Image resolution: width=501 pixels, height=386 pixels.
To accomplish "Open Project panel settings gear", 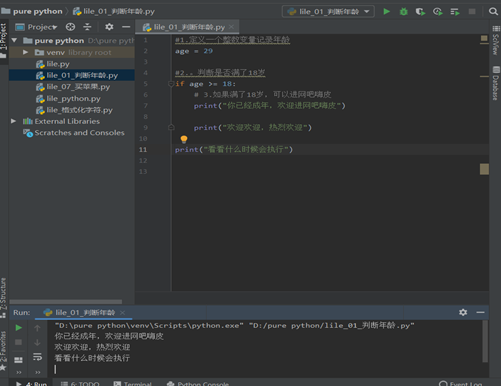I will point(109,27).
